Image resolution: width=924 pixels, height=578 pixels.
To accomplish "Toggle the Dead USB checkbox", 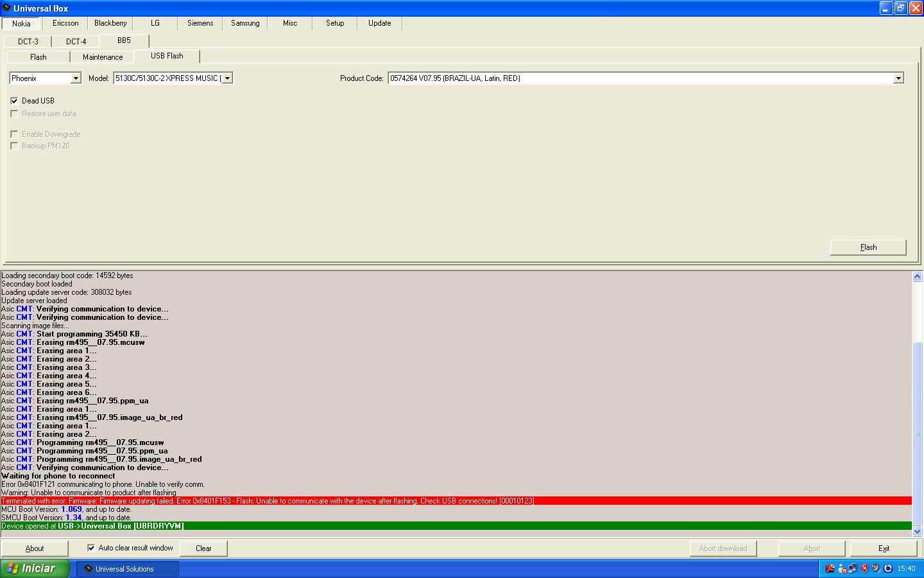I will point(14,101).
